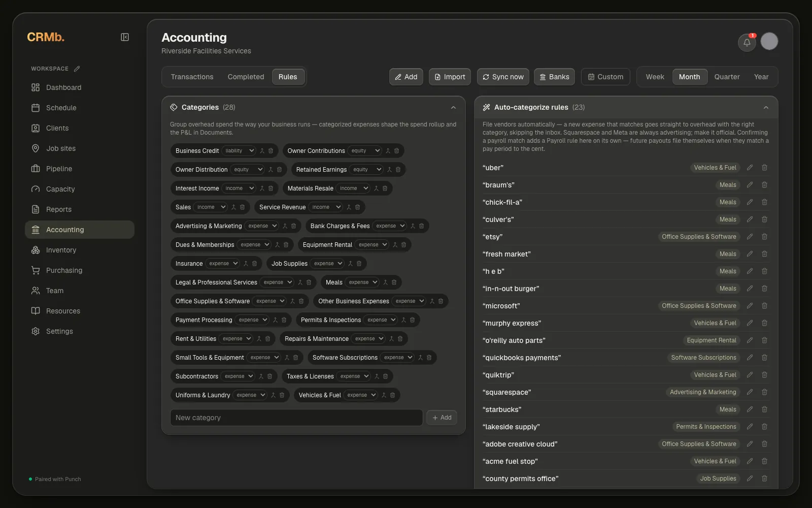Merge icon for Owner Contributions category
The width and height of the screenshot is (812, 508).
click(x=388, y=151)
